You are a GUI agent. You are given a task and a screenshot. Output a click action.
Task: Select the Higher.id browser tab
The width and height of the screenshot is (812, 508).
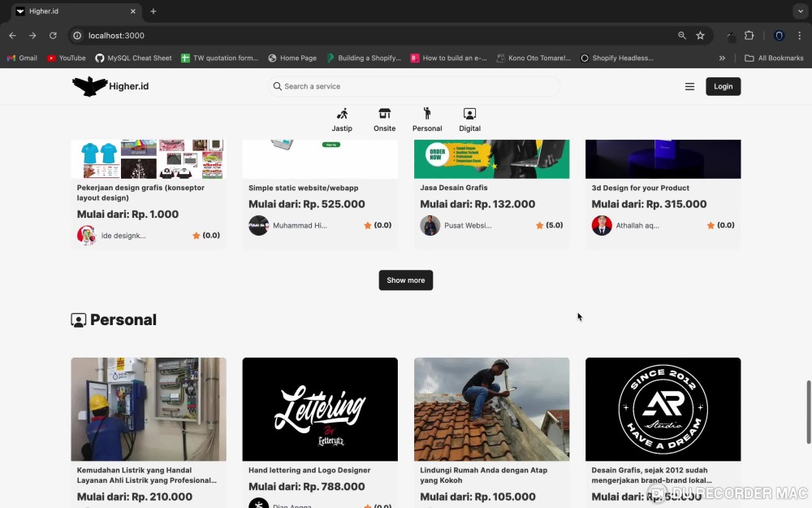coord(75,11)
